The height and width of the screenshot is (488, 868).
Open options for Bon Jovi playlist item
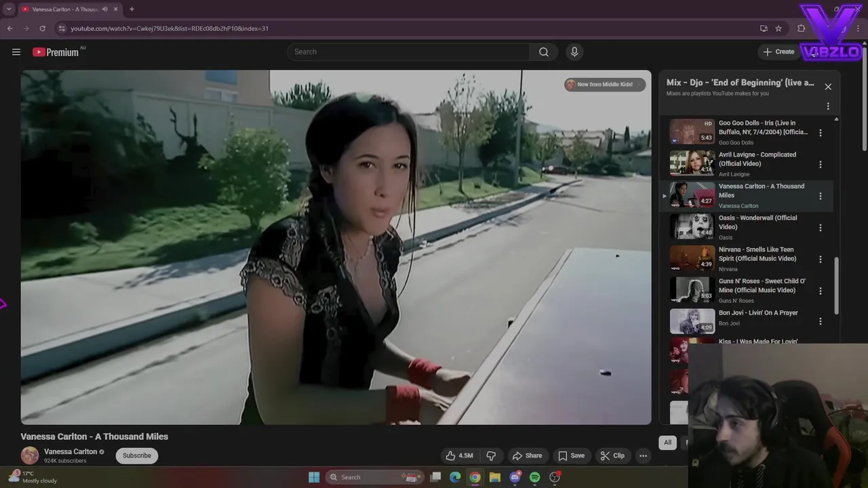click(821, 321)
